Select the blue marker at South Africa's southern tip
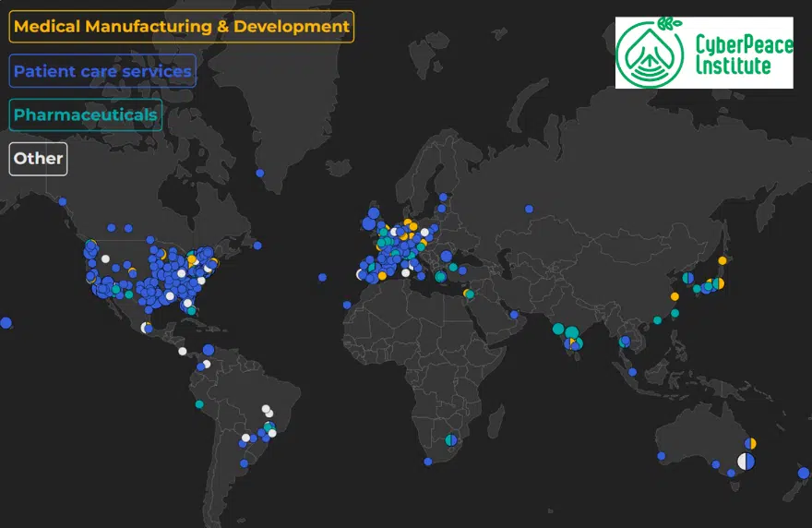 (428, 462)
